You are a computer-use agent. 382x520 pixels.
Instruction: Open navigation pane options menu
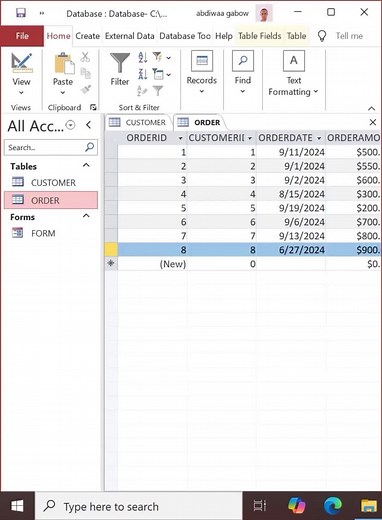coord(70,125)
